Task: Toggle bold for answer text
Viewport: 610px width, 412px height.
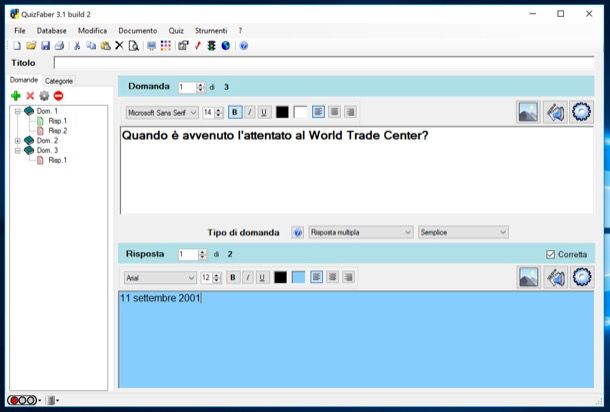Action: (233, 277)
